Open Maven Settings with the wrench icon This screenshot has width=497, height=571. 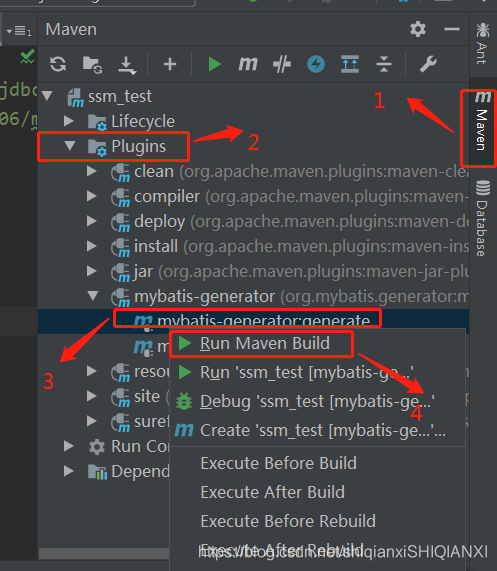428,64
